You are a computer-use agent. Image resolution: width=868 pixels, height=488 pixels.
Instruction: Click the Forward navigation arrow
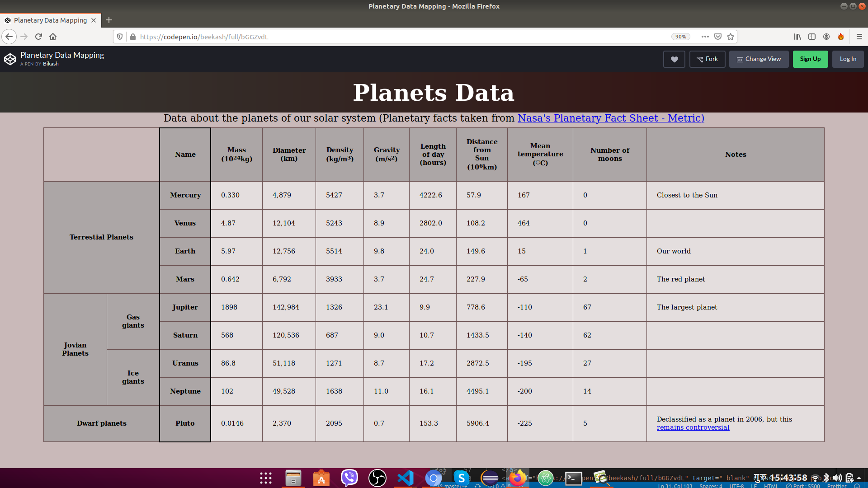[x=24, y=37]
